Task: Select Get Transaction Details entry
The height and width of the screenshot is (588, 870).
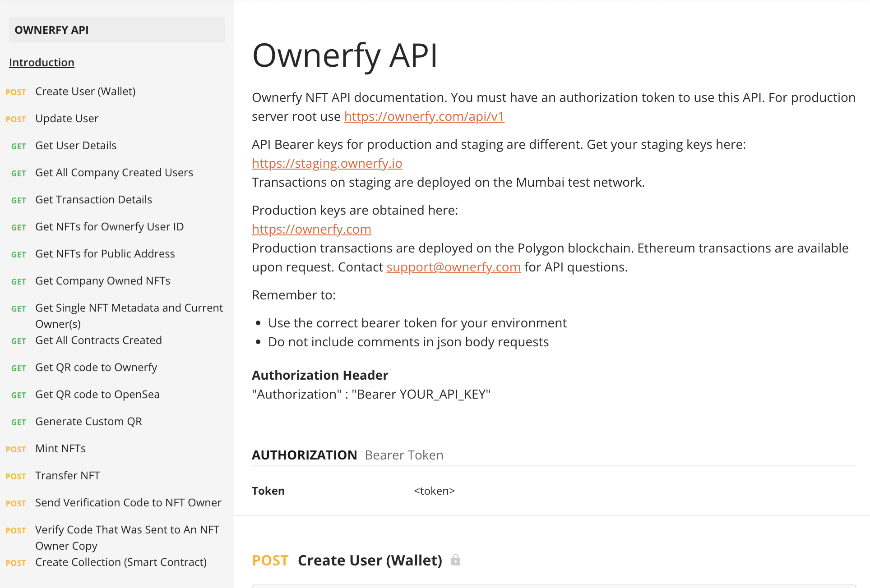Action: [93, 200]
